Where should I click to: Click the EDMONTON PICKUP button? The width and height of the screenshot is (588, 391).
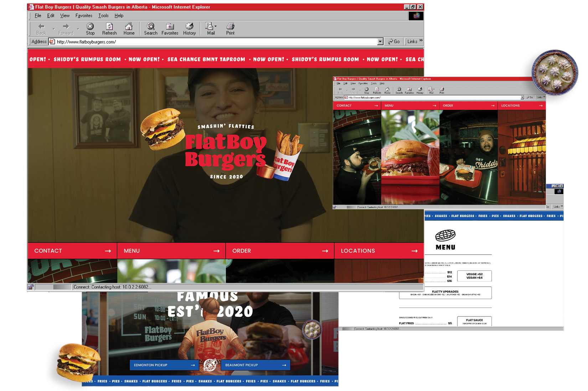tap(164, 365)
